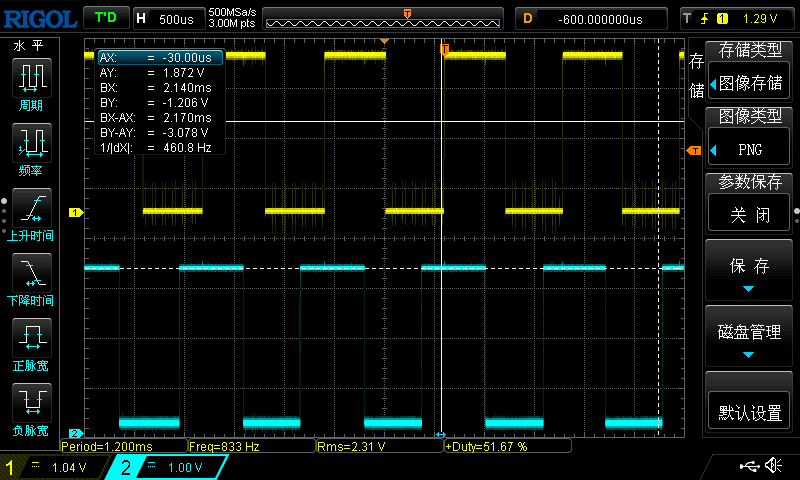Viewport: 800px width, 480px height.
Task: Click the RIGOL logo
Action: 40,19
